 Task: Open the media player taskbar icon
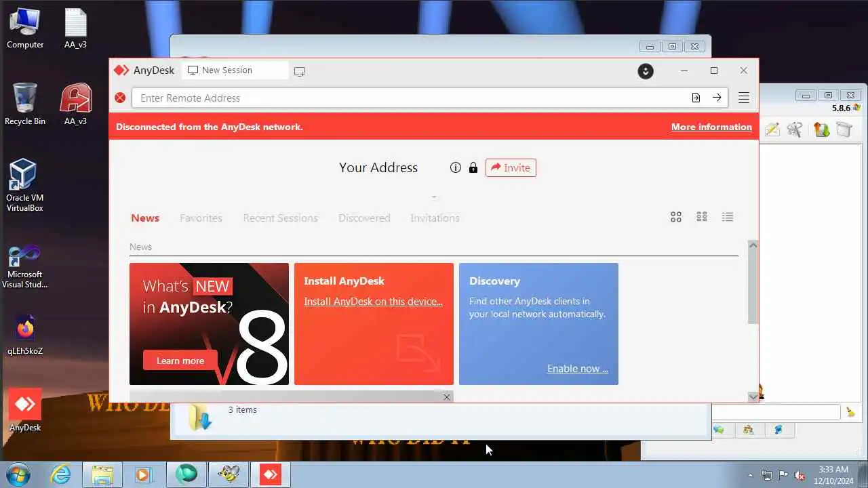click(x=143, y=474)
